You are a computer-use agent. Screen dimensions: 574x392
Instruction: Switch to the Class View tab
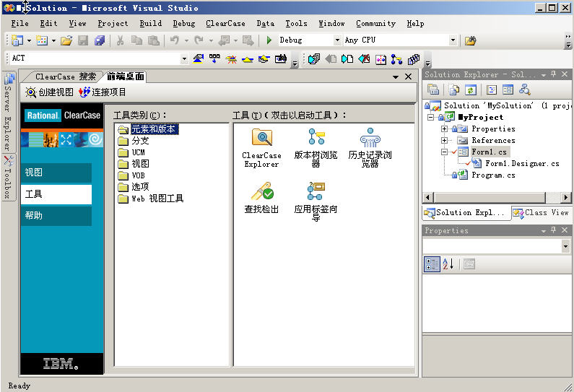click(541, 213)
